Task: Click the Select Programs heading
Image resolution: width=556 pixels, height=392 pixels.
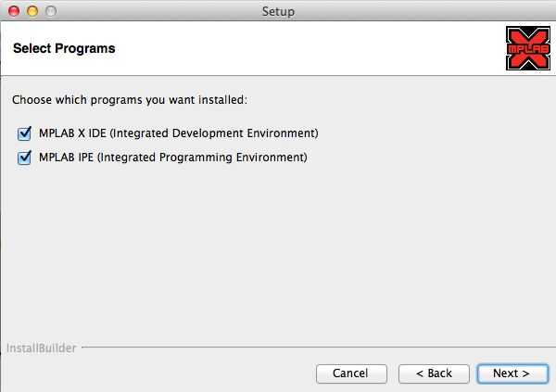Action: click(x=64, y=48)
